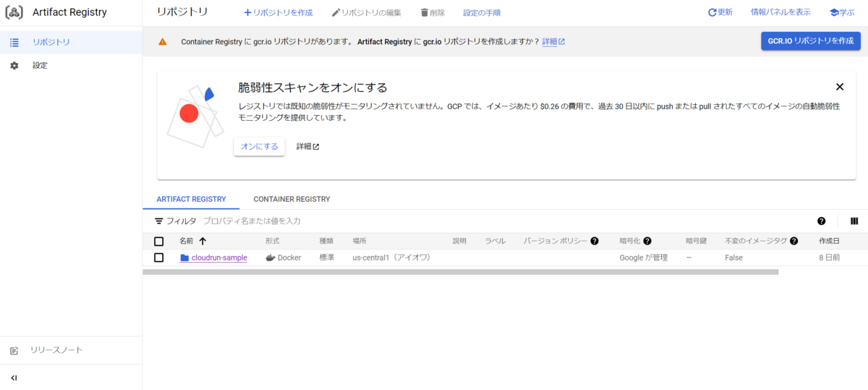Image resolution: width=868 pixels, height=390 pixels.
Task: Switch to the ARTIFACT REGISTRY tab
Action: tap(191, 199)
